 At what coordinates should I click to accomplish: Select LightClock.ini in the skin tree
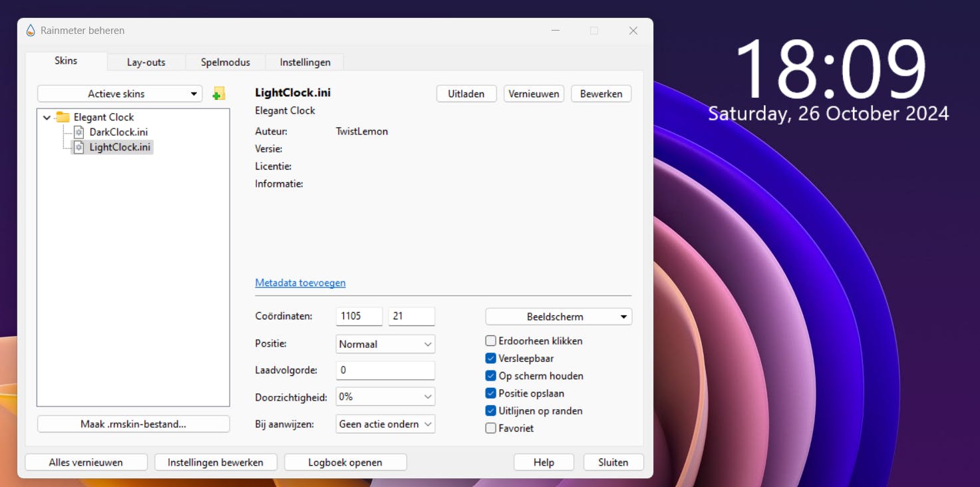(120, 147)
